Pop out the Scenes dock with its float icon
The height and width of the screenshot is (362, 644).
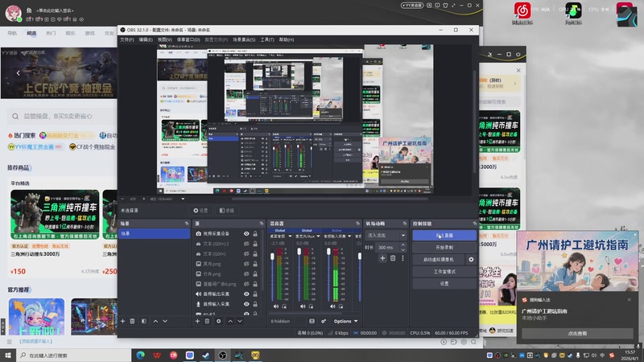tap(187, 224)
